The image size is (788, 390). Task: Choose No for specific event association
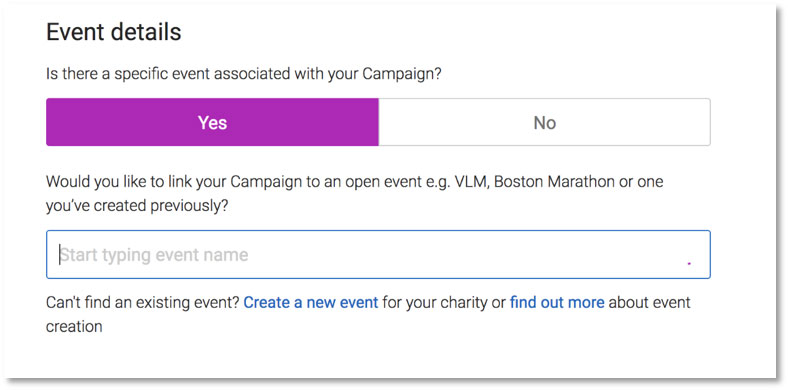pos(544,122)
